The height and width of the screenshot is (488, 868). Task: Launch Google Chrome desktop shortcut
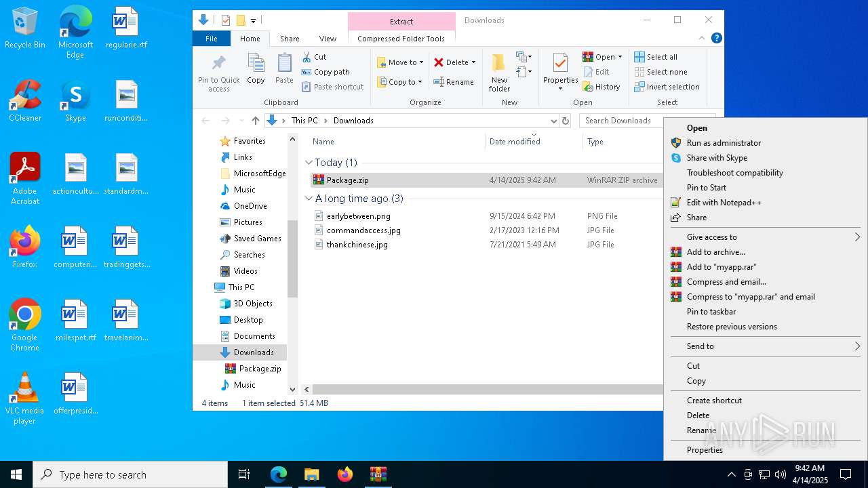25,325
